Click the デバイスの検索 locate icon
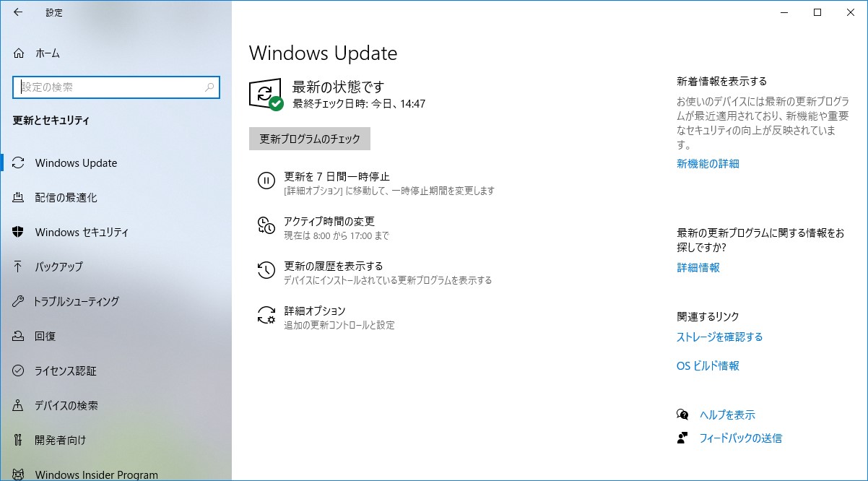868x481 pixels. coord(19,405)
